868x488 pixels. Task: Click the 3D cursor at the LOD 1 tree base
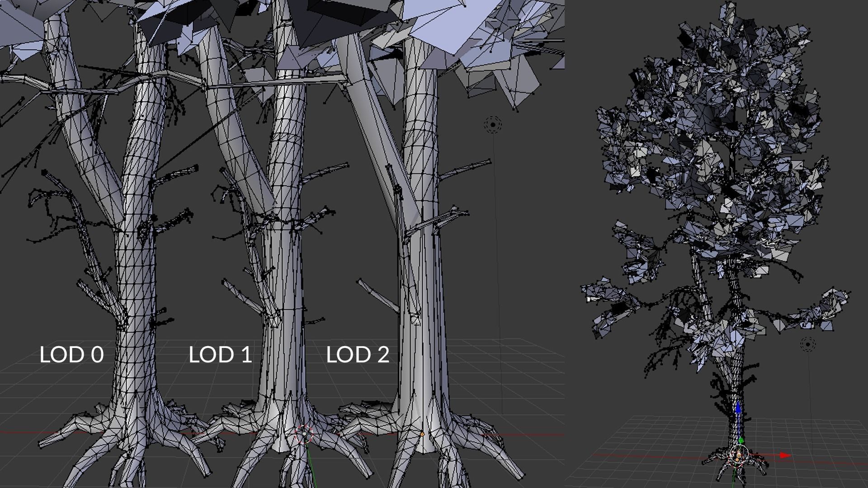coord(304,434)
